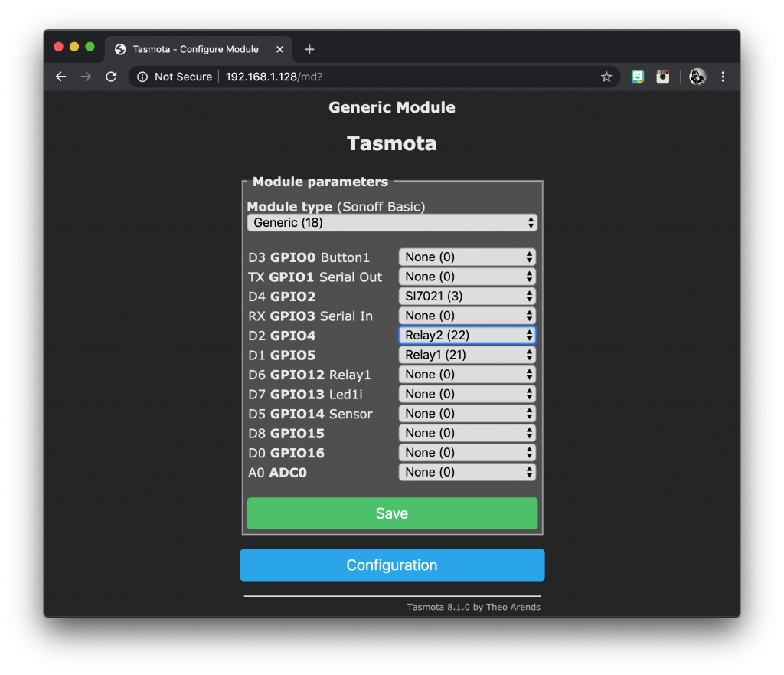Go back to the previous page
This screenshot has height=675, width=784.
(61, 77)
